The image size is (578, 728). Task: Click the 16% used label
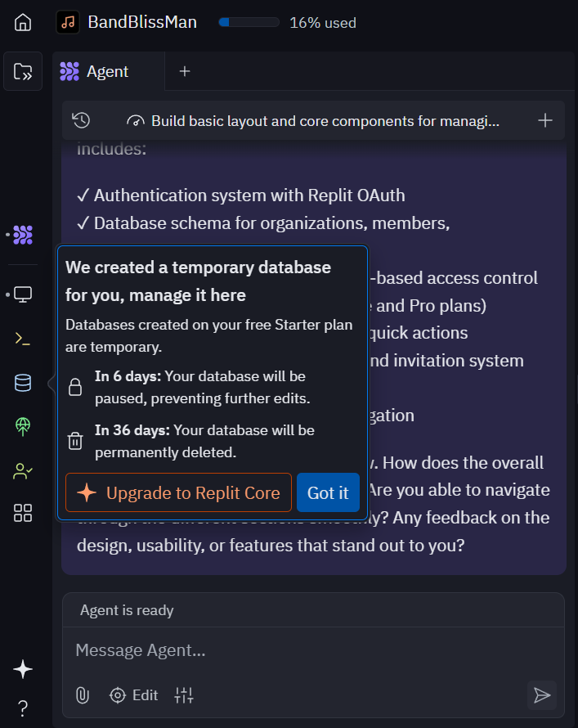coord(323,23)
